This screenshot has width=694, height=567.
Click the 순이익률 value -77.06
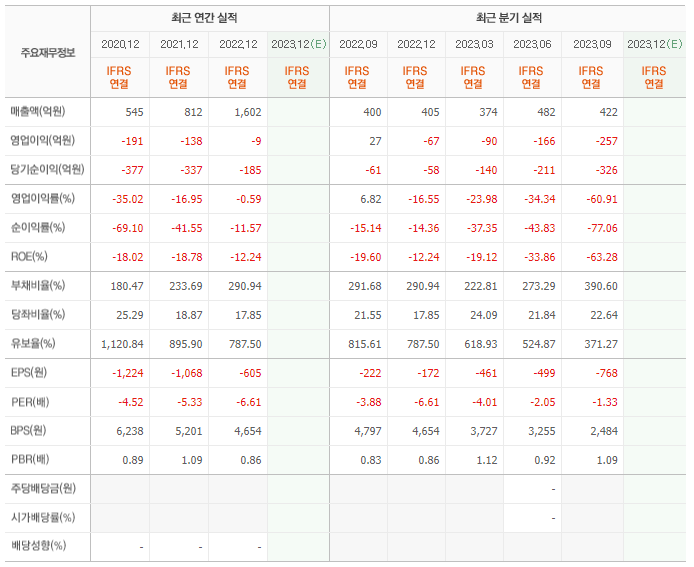point(602,228)
